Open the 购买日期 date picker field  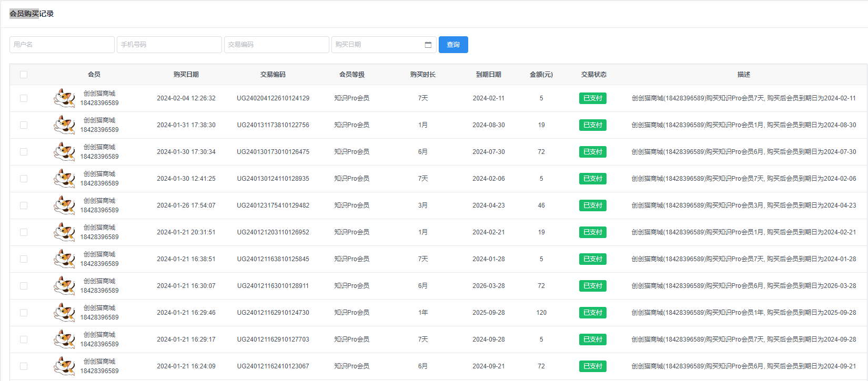[x=384, y=45]
